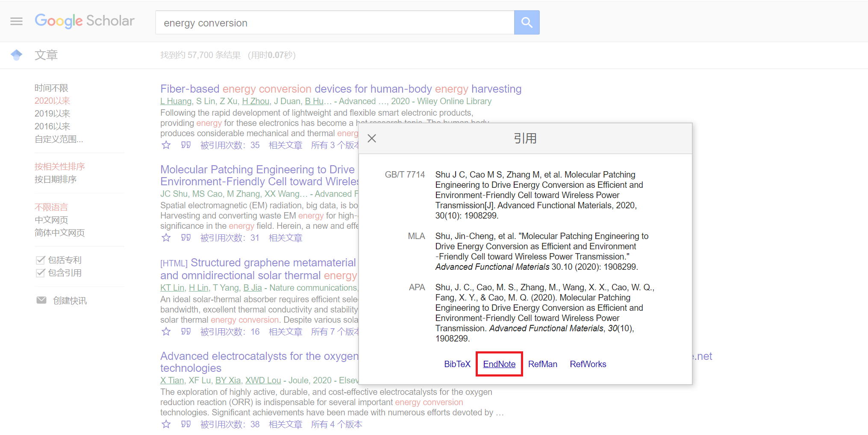
Task: Click the blue search magnifier button
Action: pyautogui.click(x=527, y=23)
